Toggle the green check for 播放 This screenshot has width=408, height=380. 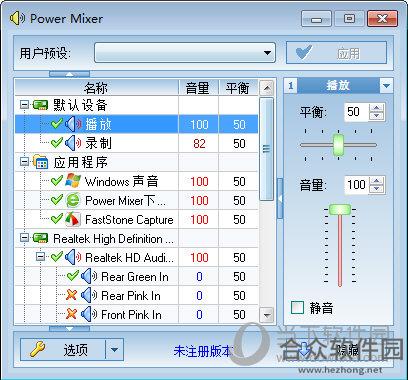coord(57,124)
